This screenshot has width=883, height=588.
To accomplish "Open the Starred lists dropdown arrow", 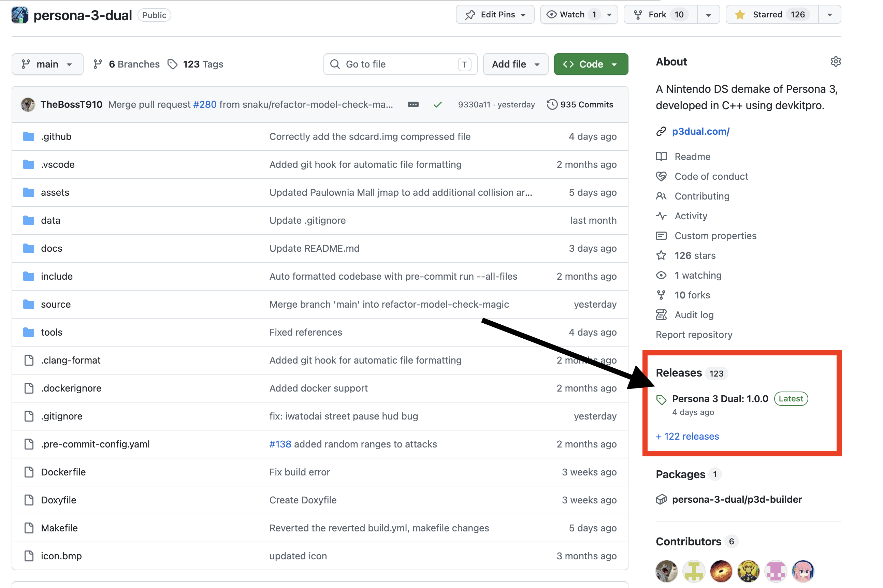I will pyautogui.click(x=830, y=15).
